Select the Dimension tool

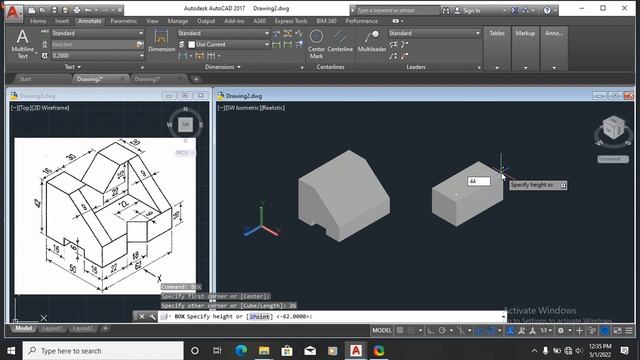[x=161, y=41]
